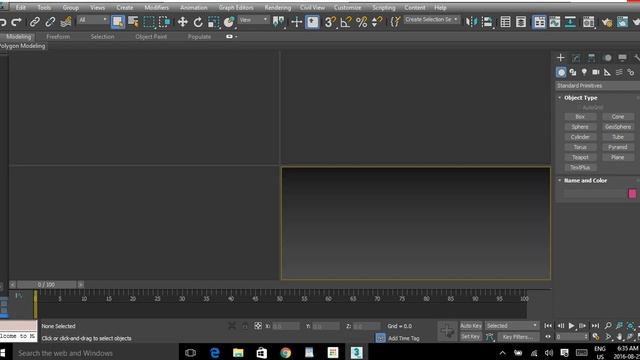This screenshot has width=640, height=360.
Task: Toggle the Spinner Snap button
Action: (x=377, y=22)
